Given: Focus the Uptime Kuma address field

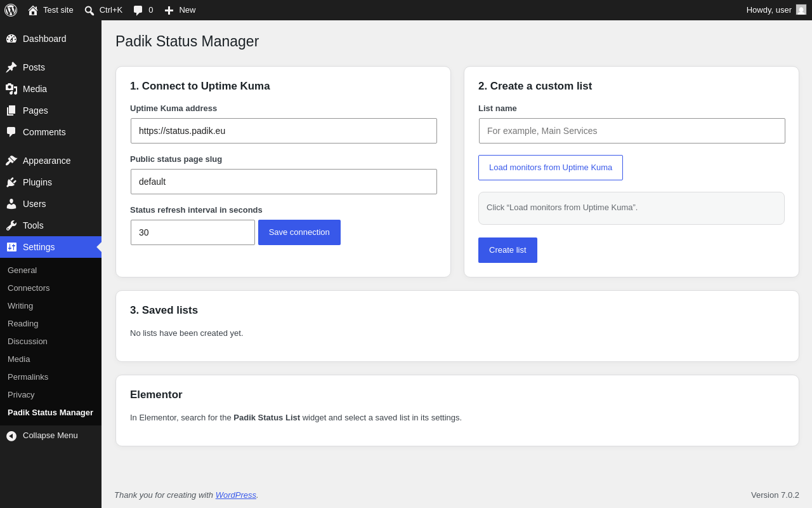Looking at the screenshot, I should 284,131.
